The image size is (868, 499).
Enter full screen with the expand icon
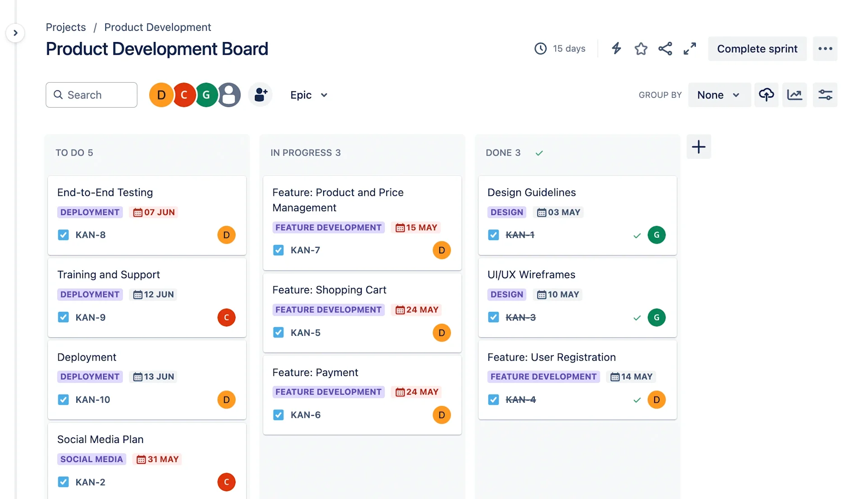[x=689, y=48]
